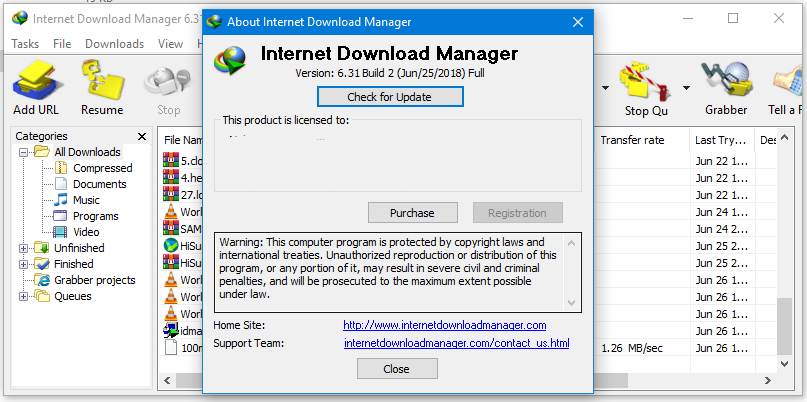Collapse the All Downloads tree node
This screenshot has height=402, width=807.
(x=23, y=152)
